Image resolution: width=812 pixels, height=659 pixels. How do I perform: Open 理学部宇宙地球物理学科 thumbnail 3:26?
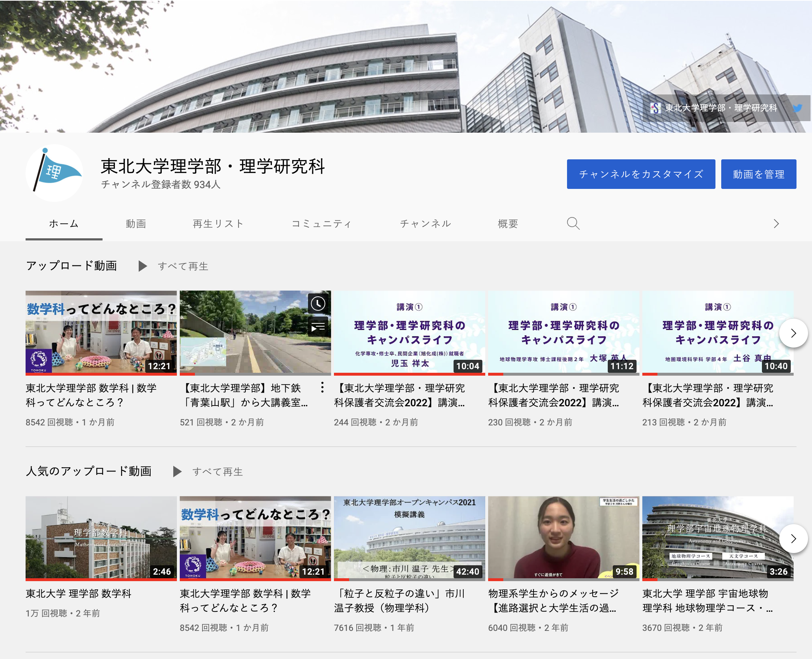pos(718,538)
